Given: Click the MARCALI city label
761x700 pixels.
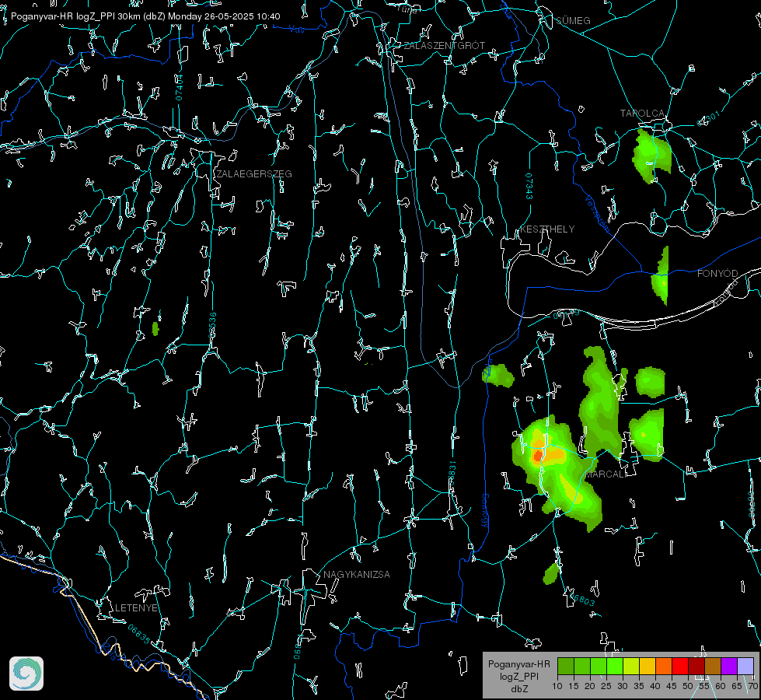Looking at the screenshot, I should pos(606,474).
